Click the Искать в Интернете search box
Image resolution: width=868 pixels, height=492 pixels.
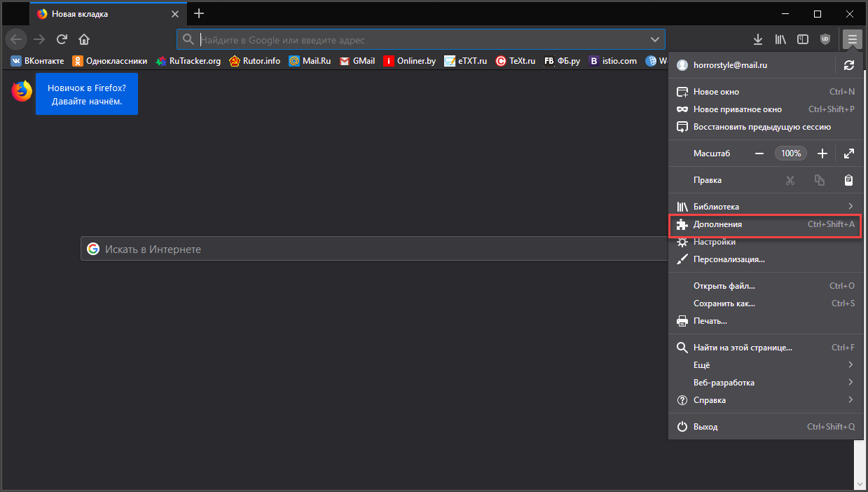click(375, 249)
